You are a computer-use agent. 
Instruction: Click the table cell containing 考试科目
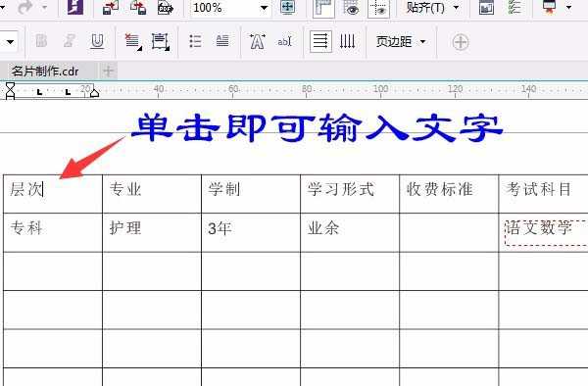point(543,194)
